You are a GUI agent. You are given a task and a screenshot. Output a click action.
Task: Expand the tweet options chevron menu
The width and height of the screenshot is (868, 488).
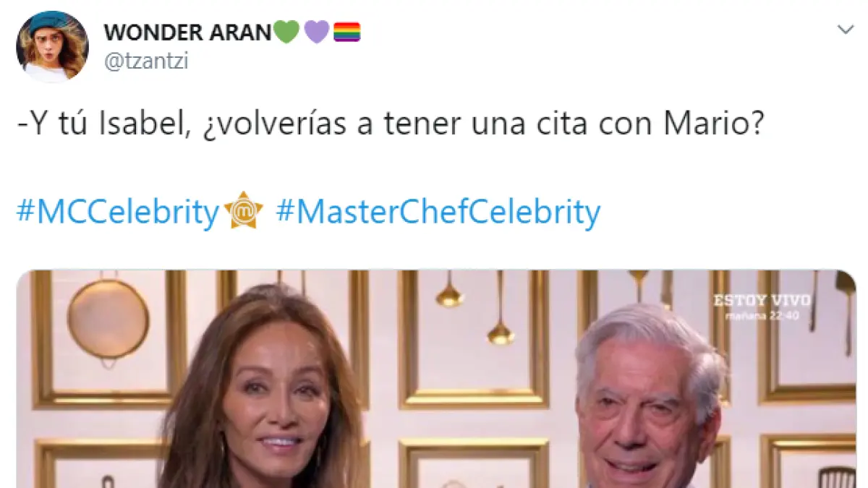845,30
